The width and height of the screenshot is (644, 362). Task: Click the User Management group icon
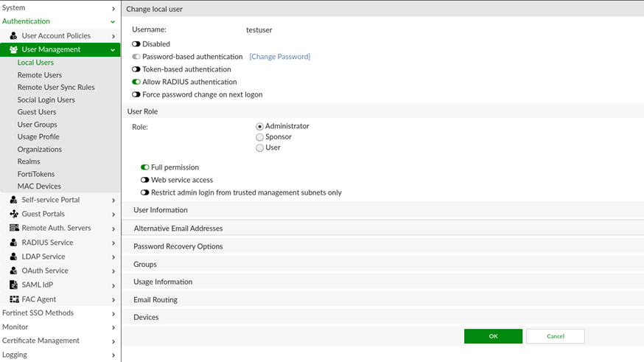coord(13,50)
